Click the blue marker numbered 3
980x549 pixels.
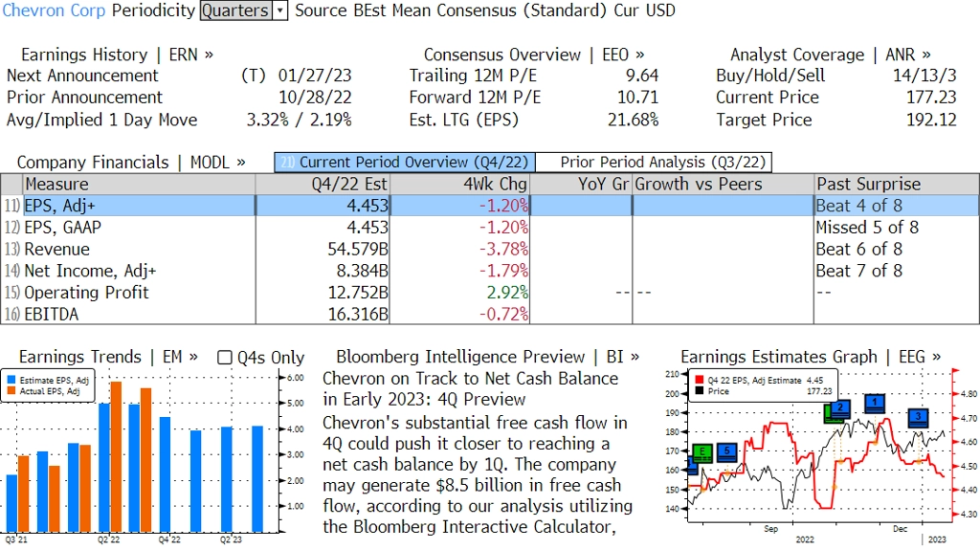tap(918, 417)
